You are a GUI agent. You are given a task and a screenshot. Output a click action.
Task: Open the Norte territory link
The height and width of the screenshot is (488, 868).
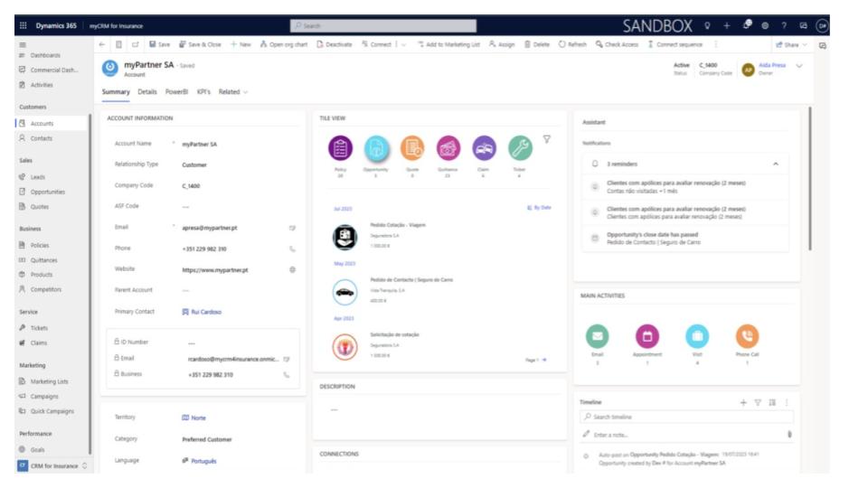198,418
